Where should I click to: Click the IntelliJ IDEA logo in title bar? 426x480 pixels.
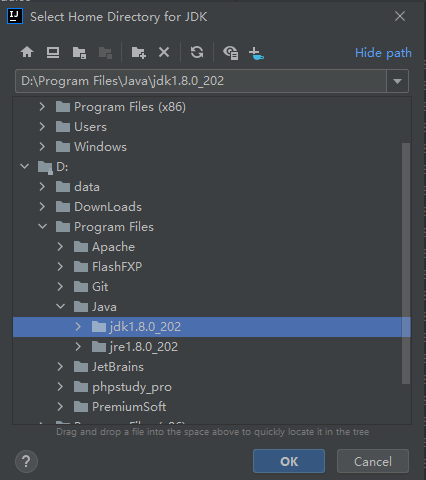pyautogui.click(x=15, y=16)
